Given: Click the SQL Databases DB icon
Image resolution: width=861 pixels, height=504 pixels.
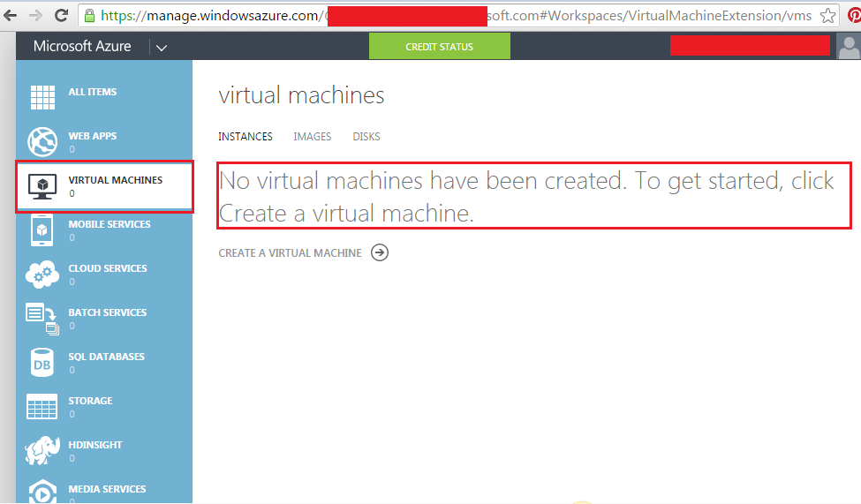Looking at the screenshot, I should click(42, 363).
